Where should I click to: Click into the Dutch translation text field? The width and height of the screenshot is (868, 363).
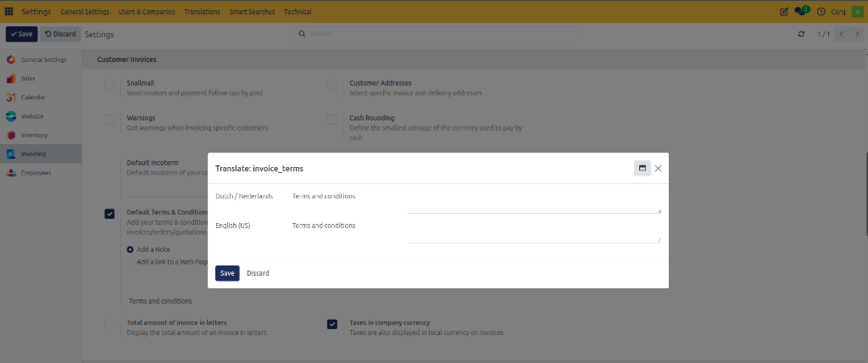pos(534,203)
